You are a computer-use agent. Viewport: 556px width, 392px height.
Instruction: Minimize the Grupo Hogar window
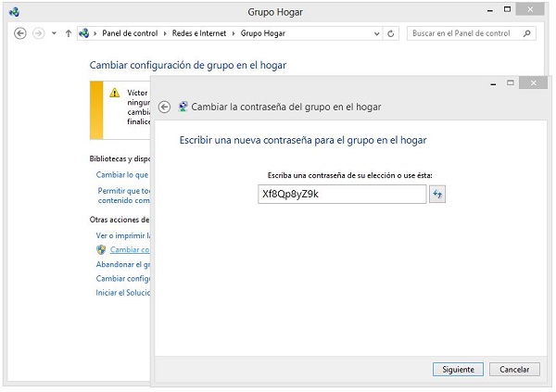490,10
